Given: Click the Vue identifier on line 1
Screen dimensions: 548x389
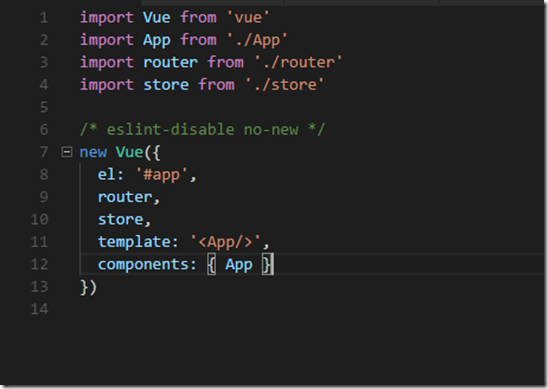Looking at the screenshot, I should pyautogui.click(x=157, y=17).
